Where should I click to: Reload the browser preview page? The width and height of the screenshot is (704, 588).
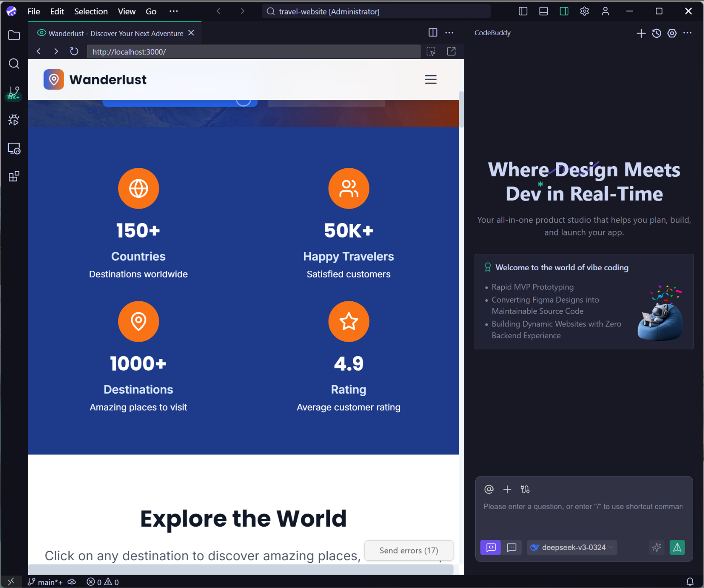click(74, 52)
